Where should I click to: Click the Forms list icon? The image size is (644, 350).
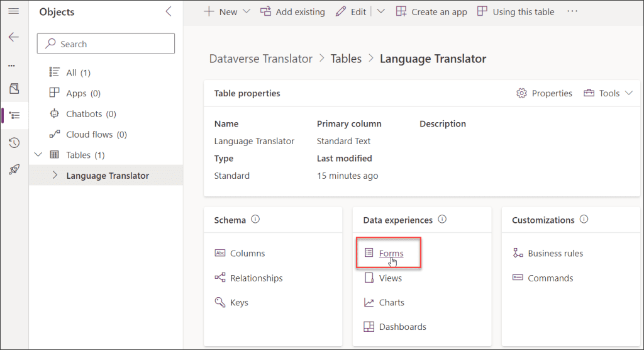pyautogui.click(x=369, y=252)
